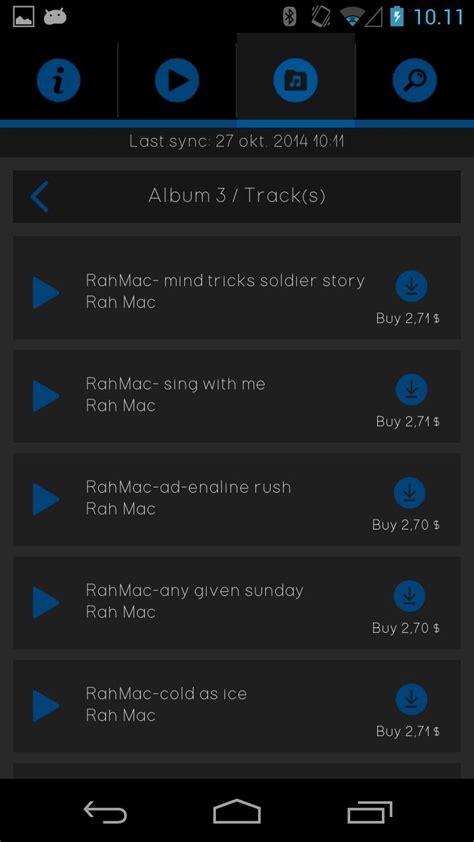Play 'sing with me' track
The image size is (474, 842).
(x=46, y=396)
